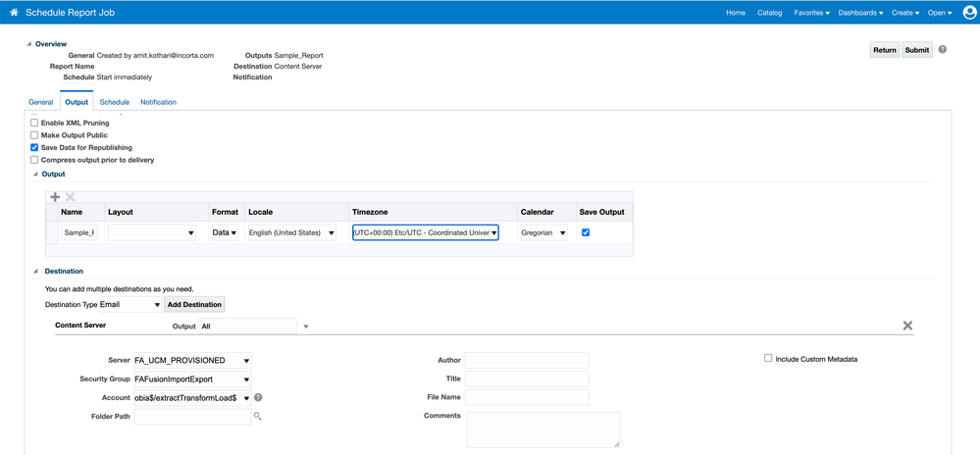Click the help question mark beside Submit
Viewport: 980px width, 455px height.
coord(943,50)
